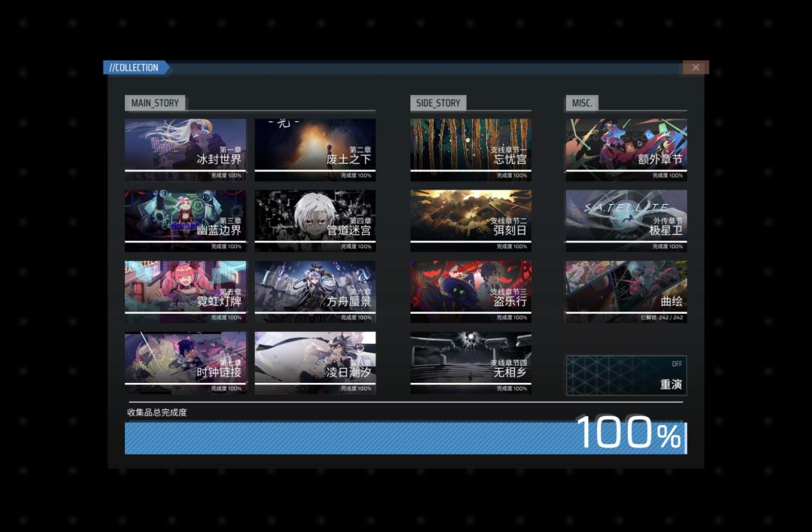Screen dimensions: 812x532
Task: Open chapter six 方舟蜃景 card
Action: pyautogui.click(x=315, y=291)
